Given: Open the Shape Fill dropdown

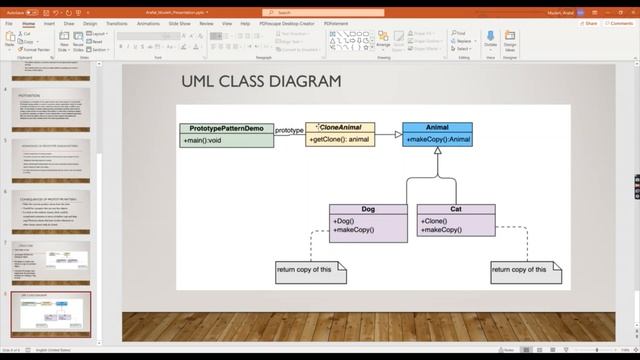Looking at the screenshot, I should click(x=422, y=33).
